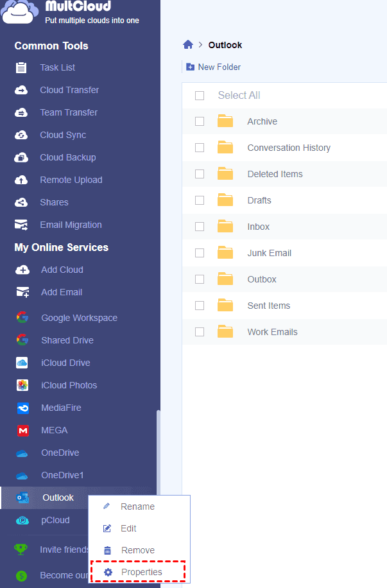
Task: Check the Junk Email checkbox
Action: [200, 253]
